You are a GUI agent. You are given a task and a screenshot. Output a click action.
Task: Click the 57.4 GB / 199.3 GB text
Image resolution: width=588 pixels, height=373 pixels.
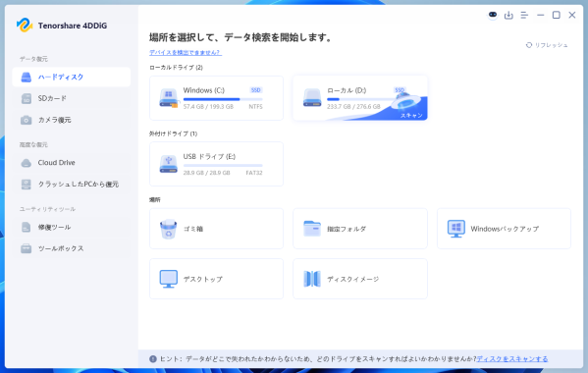[208, 107]
